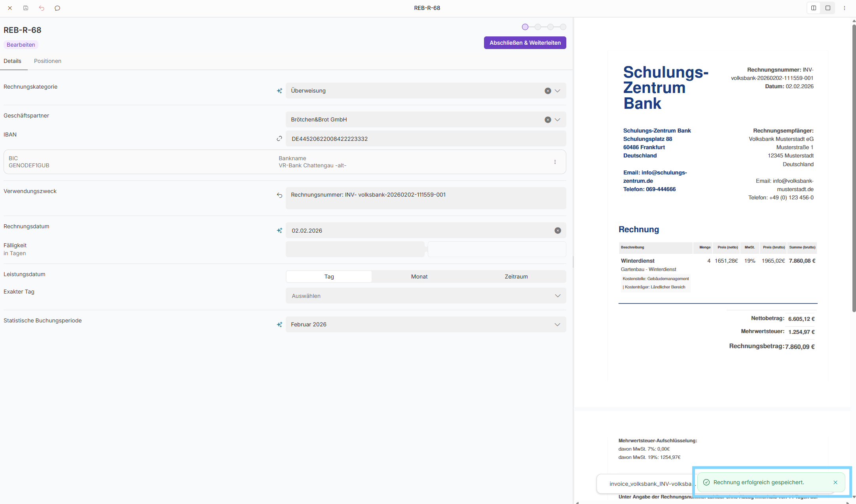856x504 pixels.
Task: Switch to single pane layout icon
Action: (828, 8)
